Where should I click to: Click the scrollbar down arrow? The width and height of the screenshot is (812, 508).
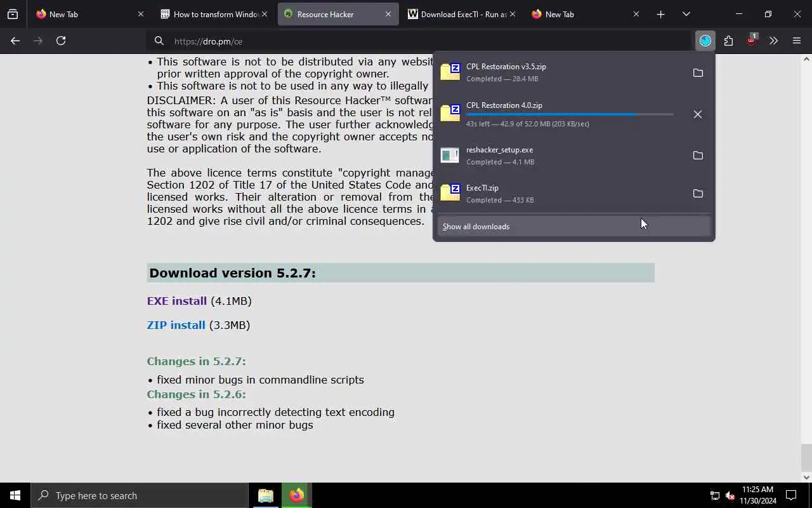point(806,478)
